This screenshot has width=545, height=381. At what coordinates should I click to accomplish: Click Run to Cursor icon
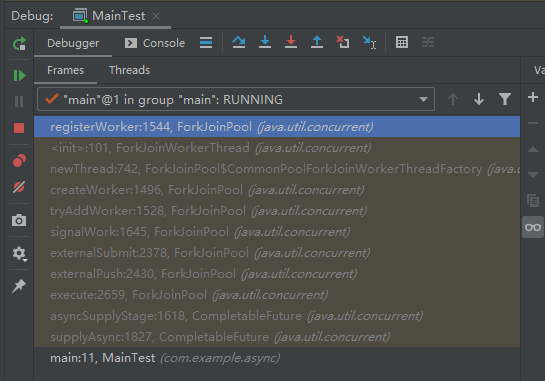(x=369, y=42)
